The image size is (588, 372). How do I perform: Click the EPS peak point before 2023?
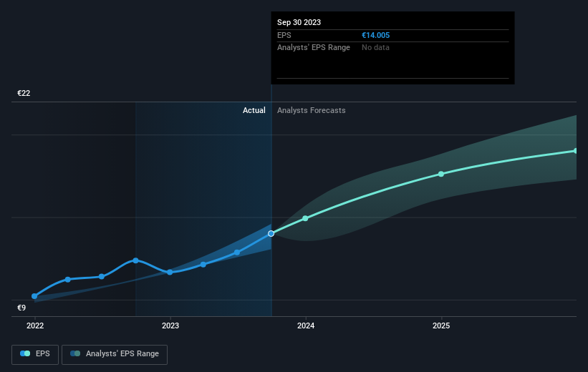(136, 260)
